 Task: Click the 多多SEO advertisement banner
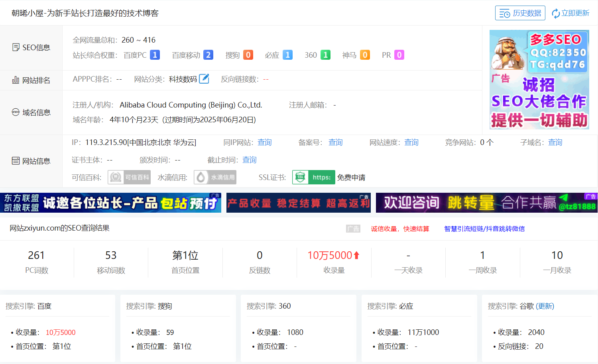pyautogui.click(x=539, y=80)
